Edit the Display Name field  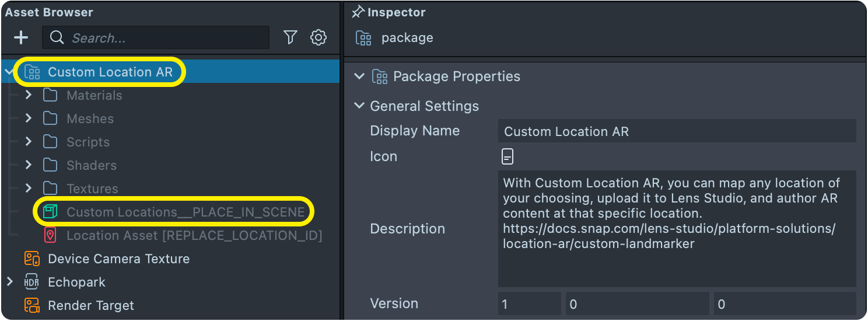pyautogui.click(x=677, y=131)
